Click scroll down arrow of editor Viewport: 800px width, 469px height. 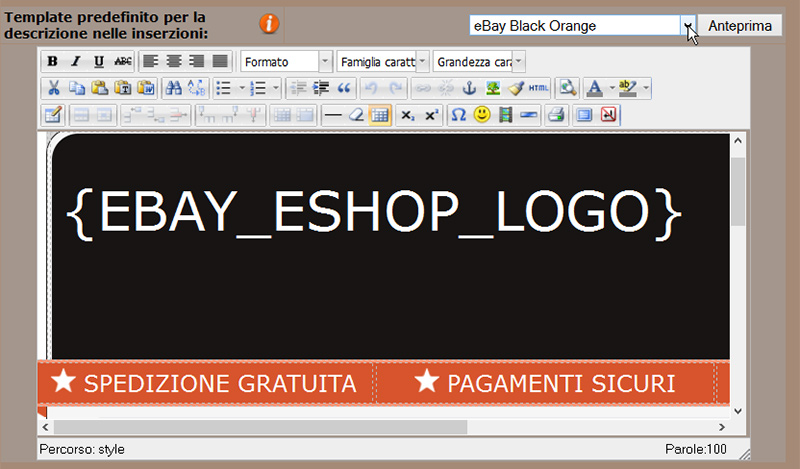738,411
